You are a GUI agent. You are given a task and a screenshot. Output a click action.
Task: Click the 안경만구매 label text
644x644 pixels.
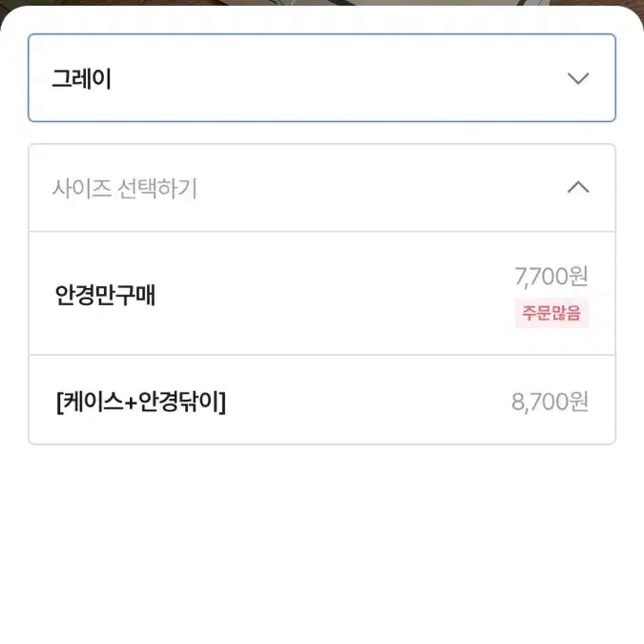[105, 295]
